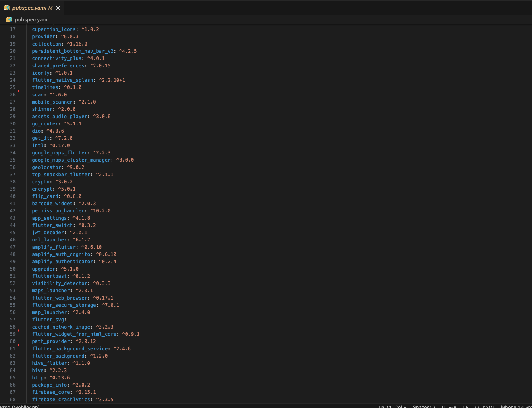
Task: Click the M modified indicator on the tab
Action: coord(50,7)
